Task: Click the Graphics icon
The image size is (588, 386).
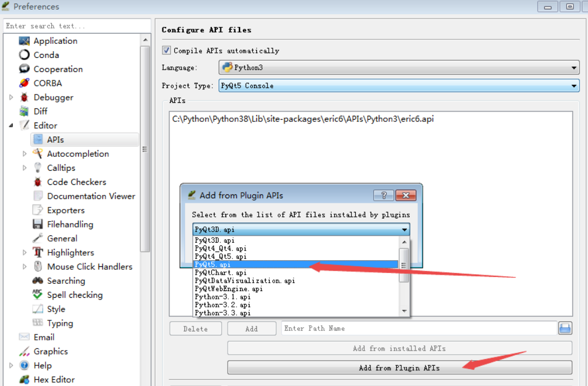Action: point(24,351)
